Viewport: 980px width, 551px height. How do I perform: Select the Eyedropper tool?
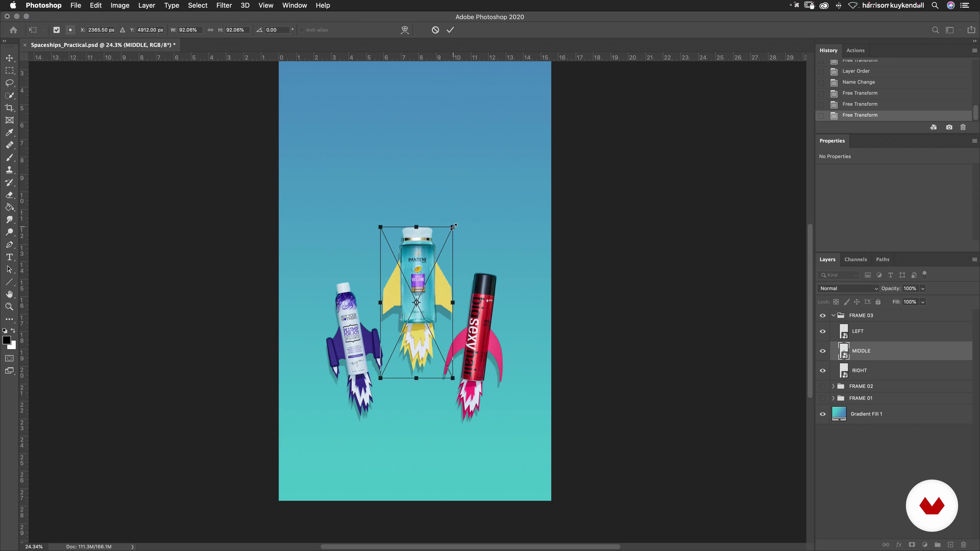(x=9, y=133)
